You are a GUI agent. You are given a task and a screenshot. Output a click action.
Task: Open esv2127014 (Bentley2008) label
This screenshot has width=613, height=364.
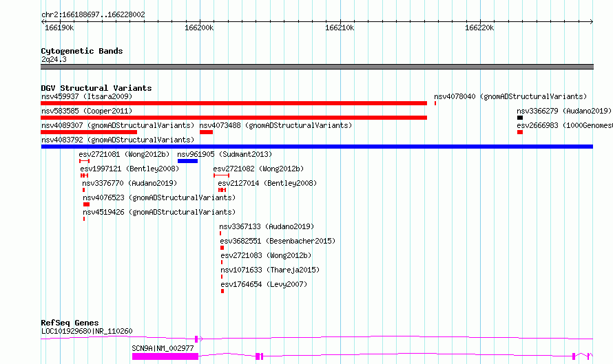(267, 183)
